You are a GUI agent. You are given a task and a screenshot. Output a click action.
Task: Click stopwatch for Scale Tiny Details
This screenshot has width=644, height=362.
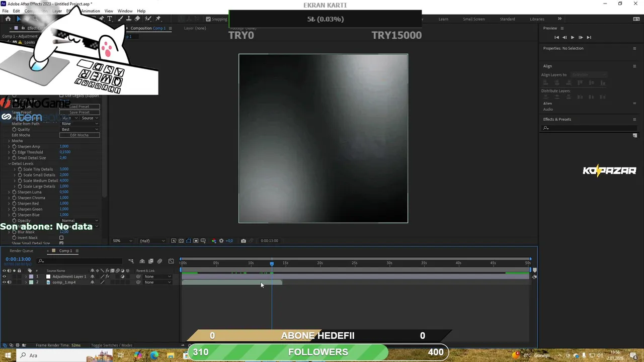click(20, 169)
